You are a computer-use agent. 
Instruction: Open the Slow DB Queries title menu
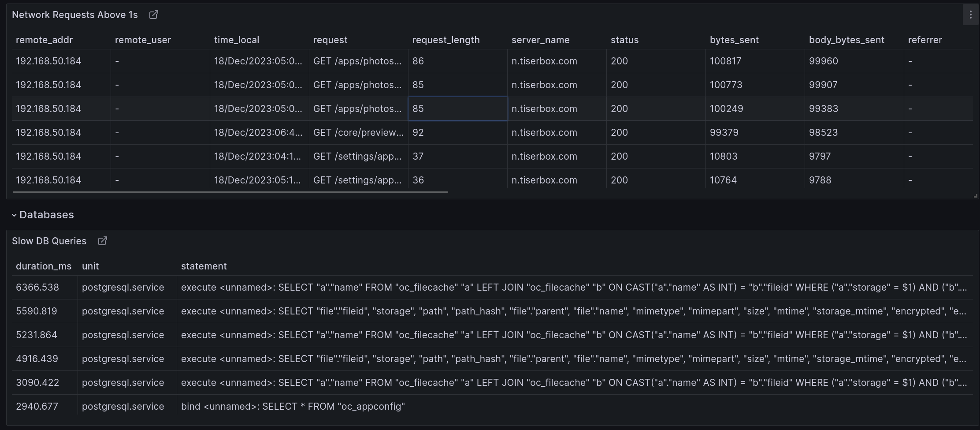point(49,241)
